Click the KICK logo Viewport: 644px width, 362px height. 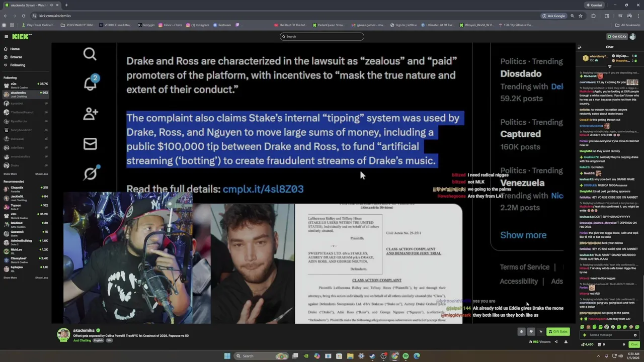22,36
